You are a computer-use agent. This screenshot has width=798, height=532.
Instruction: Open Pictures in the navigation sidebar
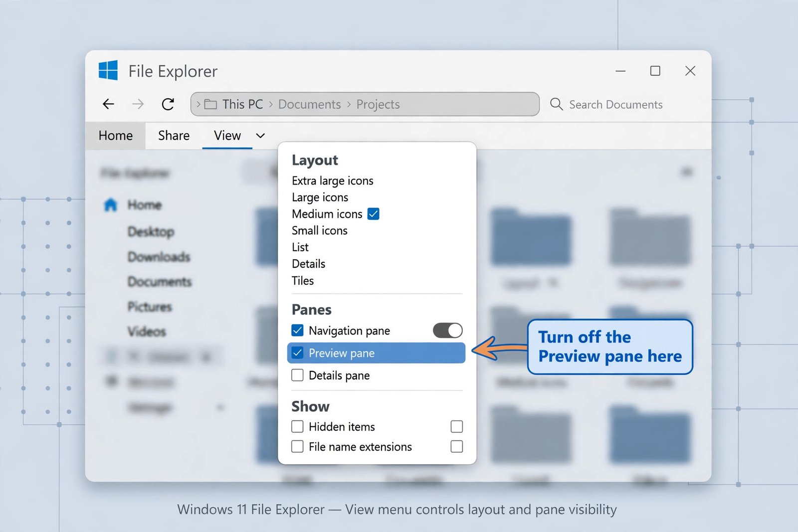[150, 306]
